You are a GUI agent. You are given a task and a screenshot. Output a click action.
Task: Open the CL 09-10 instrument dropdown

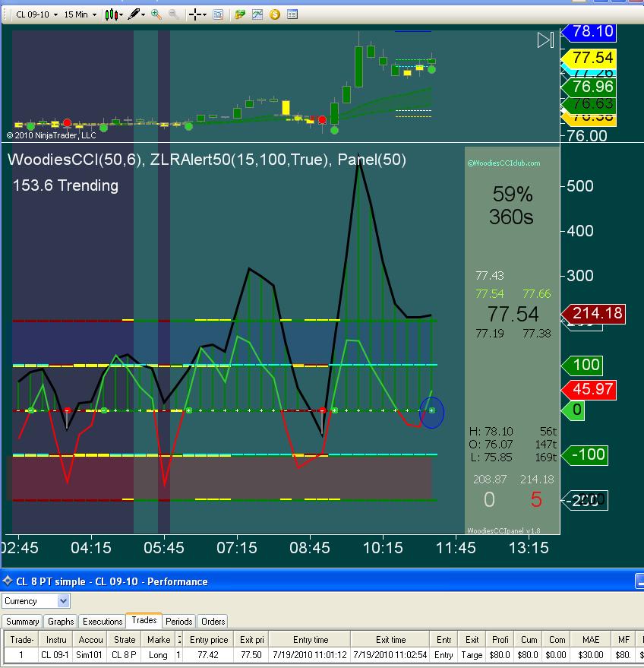coord(36,14)
